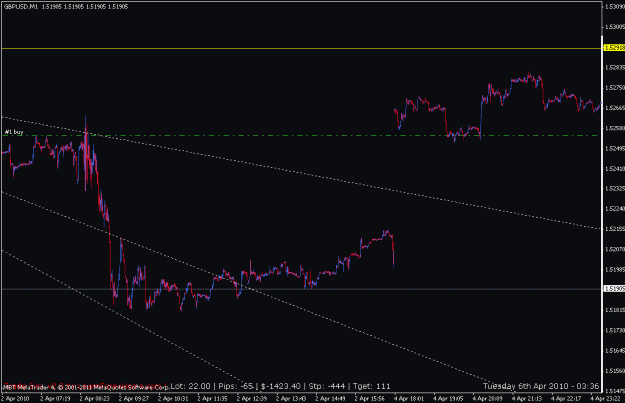
Task: Click the 1.51985 price scale label
Action: 615,269
